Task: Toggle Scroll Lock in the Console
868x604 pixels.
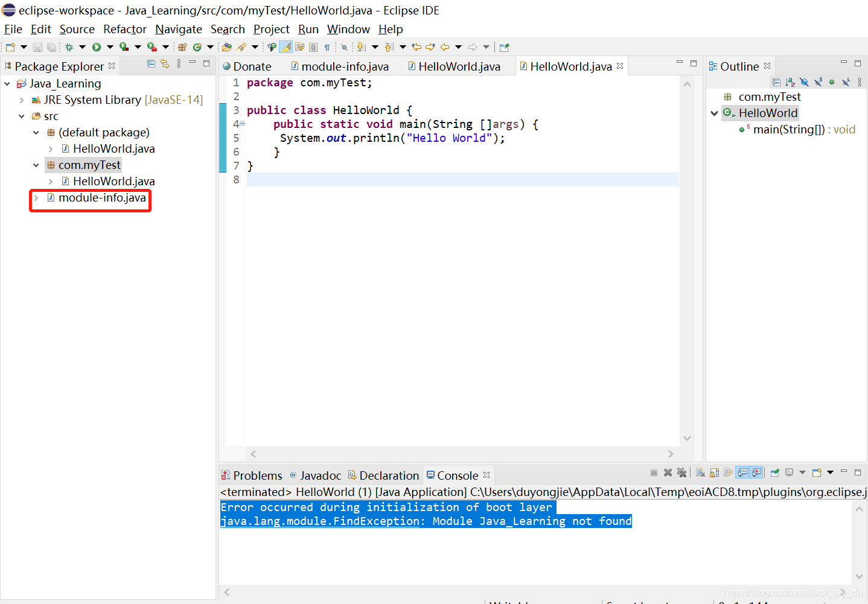Action: click(x=714, y=472)
